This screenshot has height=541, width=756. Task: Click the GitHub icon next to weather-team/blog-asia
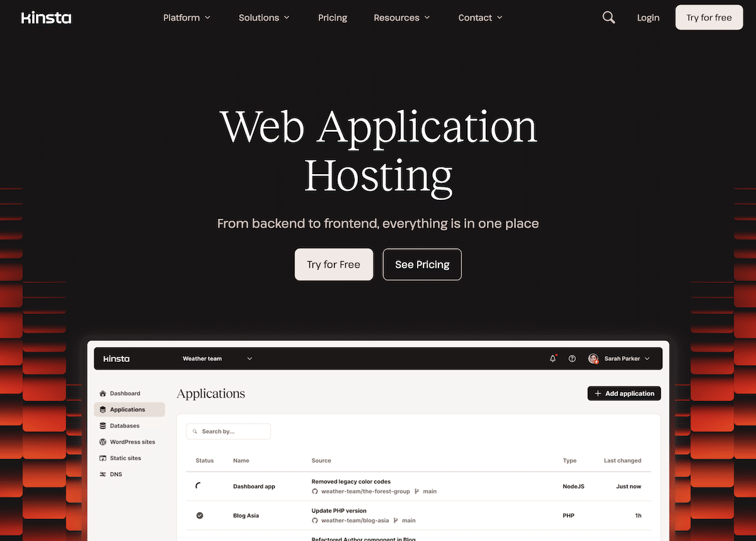point(314,520)
